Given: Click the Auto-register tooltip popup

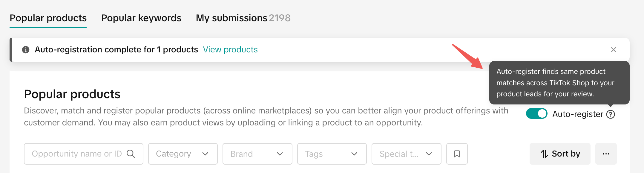Looking at the screenshot, I should 559,83.
